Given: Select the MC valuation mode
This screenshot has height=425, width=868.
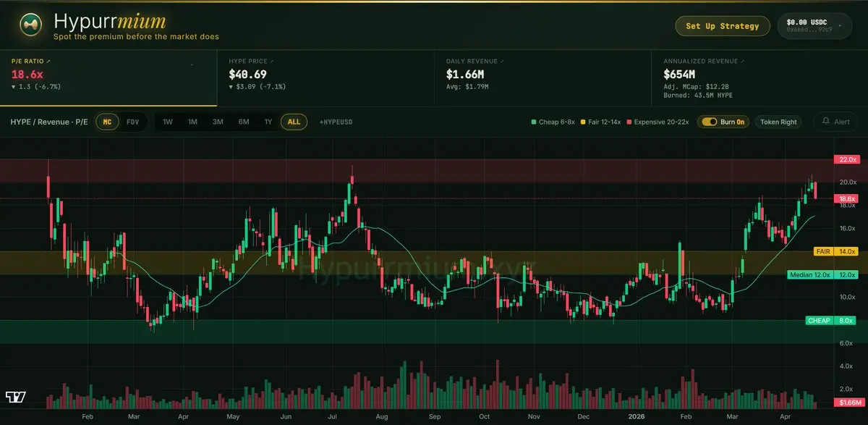Looking at the screenshot, I should 107,122.
